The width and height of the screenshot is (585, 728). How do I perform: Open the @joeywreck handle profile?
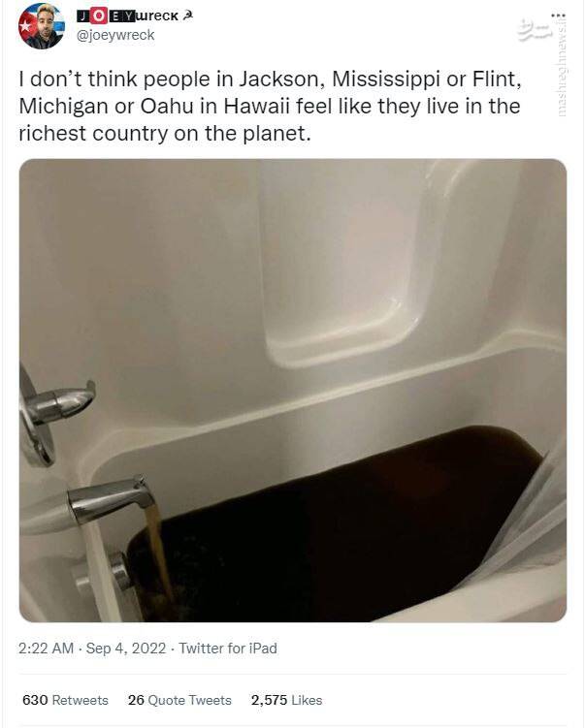(115, 35)
